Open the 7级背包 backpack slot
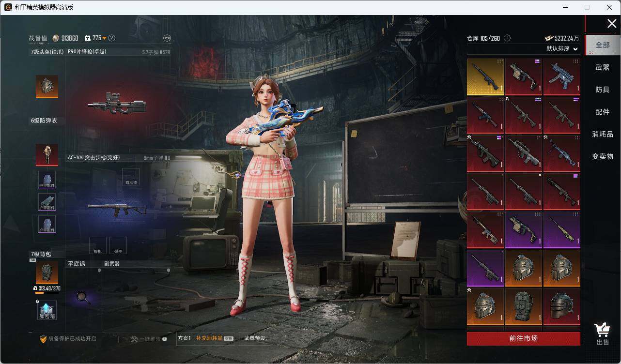The width and height of the screenshot is (621, 364). click(x=47, y=273)
